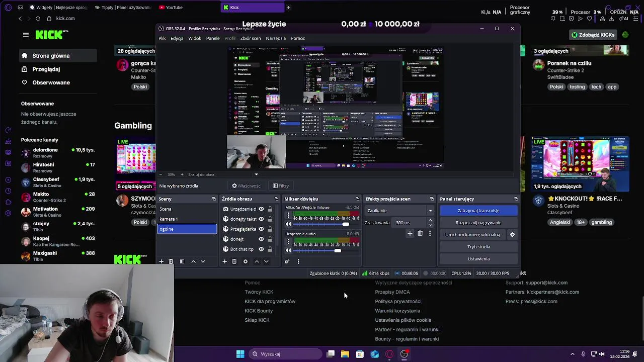Screen dimensions: 644x362
Task: Toggle lock on Przeglądarka source
Action: (x=270, y=229)
